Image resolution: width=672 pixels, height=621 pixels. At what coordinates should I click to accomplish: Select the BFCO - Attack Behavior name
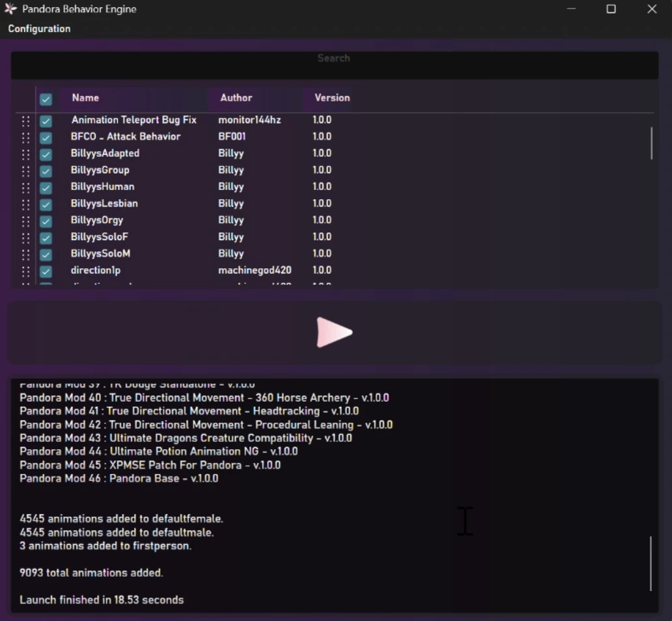coord(126,136)
